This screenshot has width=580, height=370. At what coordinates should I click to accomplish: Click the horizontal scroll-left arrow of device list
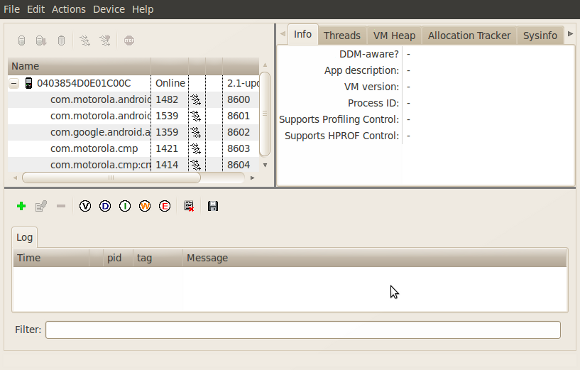15,178
